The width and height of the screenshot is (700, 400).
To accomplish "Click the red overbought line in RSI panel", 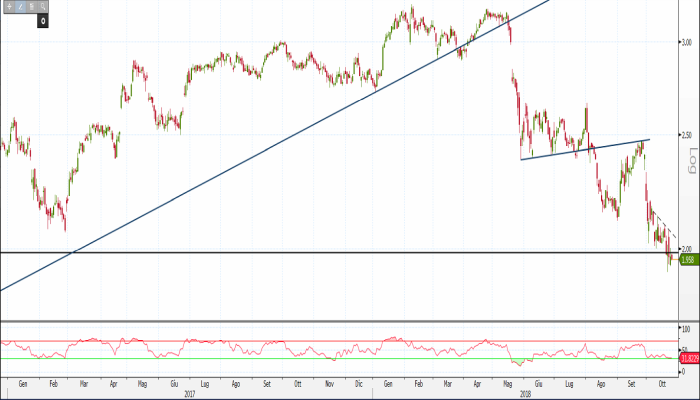I will 300,340.
